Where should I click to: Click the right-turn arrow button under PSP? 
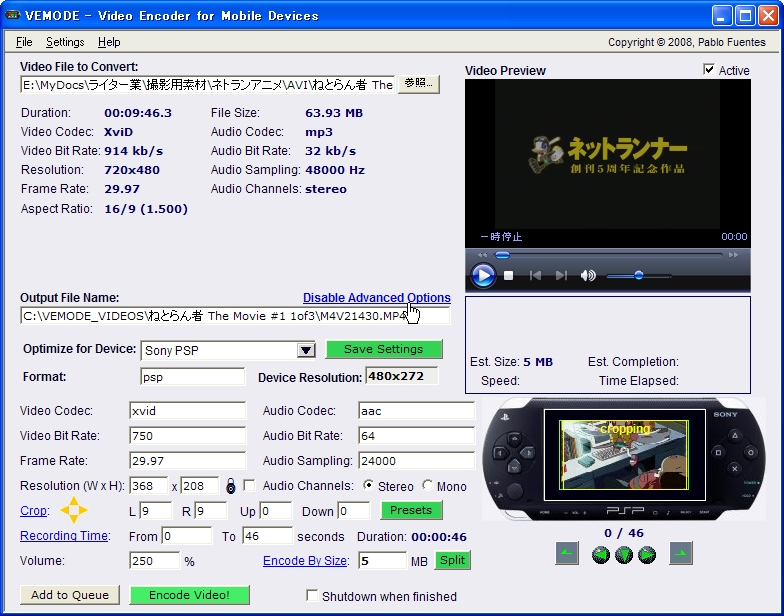point(681,553)
